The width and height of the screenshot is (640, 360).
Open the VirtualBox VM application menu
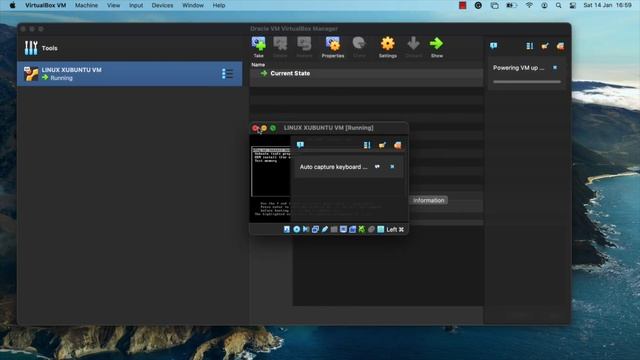pos(45,5)
